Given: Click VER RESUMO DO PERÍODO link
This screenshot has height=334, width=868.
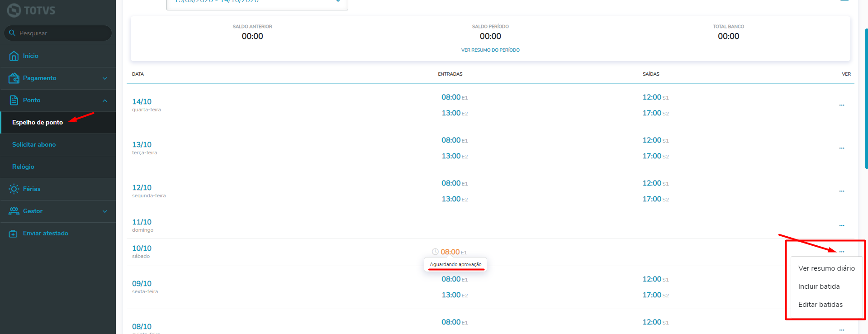Looking at the screenshot, I should pyautogui.click(x=490, y=50).
